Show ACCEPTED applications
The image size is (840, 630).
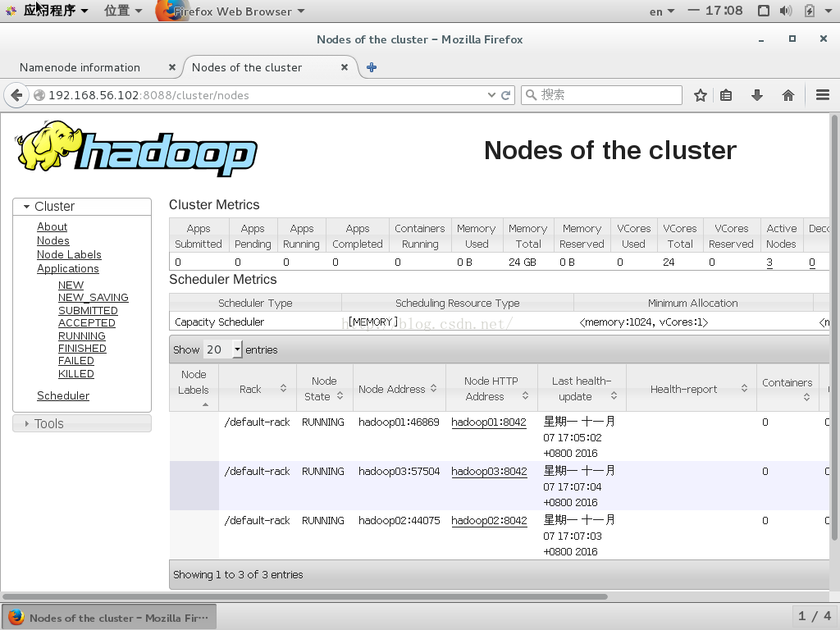click(87, 323)
